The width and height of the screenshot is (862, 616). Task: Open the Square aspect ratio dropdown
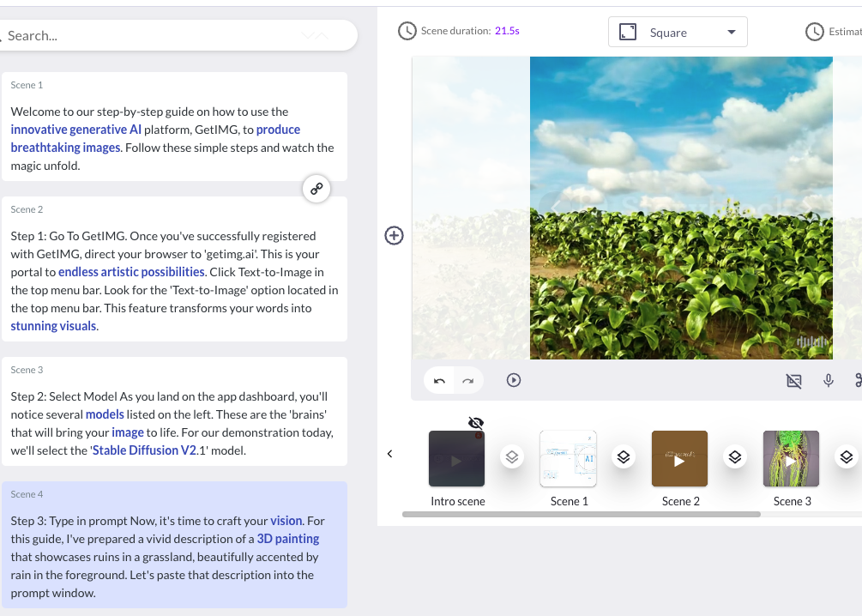[678, 32]
